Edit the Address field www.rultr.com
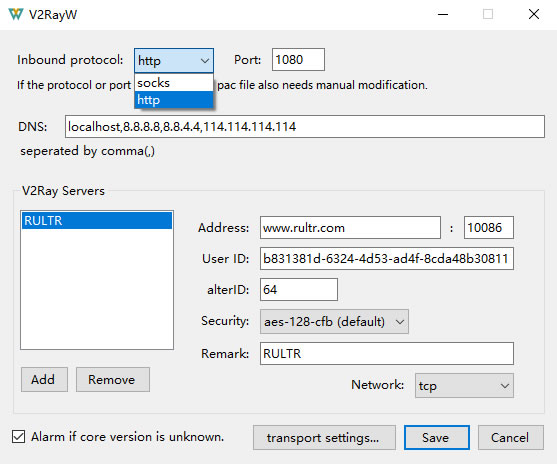 click(x=350, y=227)
